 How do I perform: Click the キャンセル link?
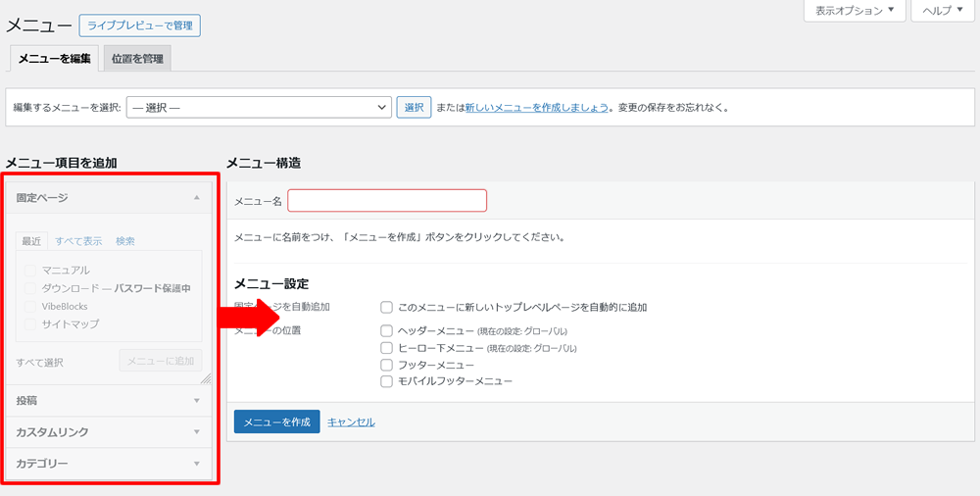coord(351,422)
